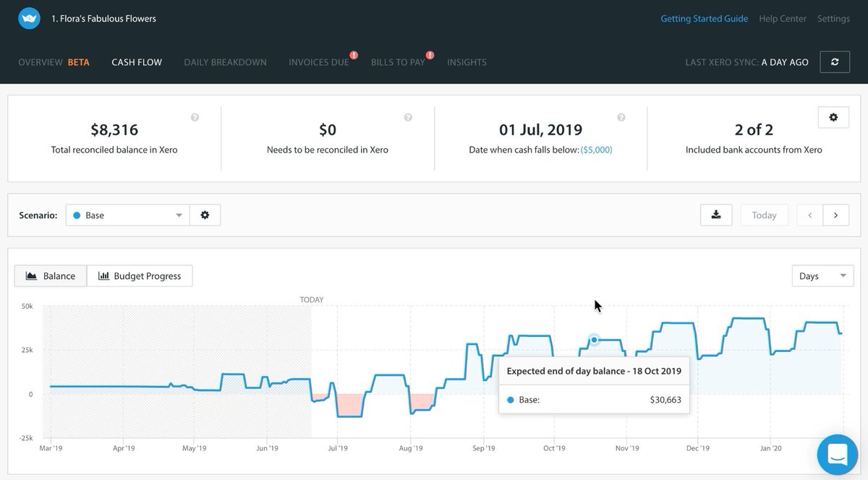Open the Base scenario dropdown

(x=127, y=215)
